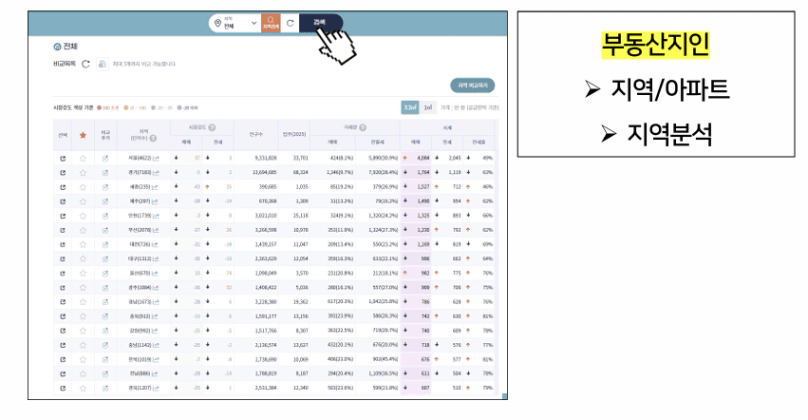Viewport: 808px width, 420px height.
Task: Click the blue -20 미만 legend dot
Action: point(179,108)
